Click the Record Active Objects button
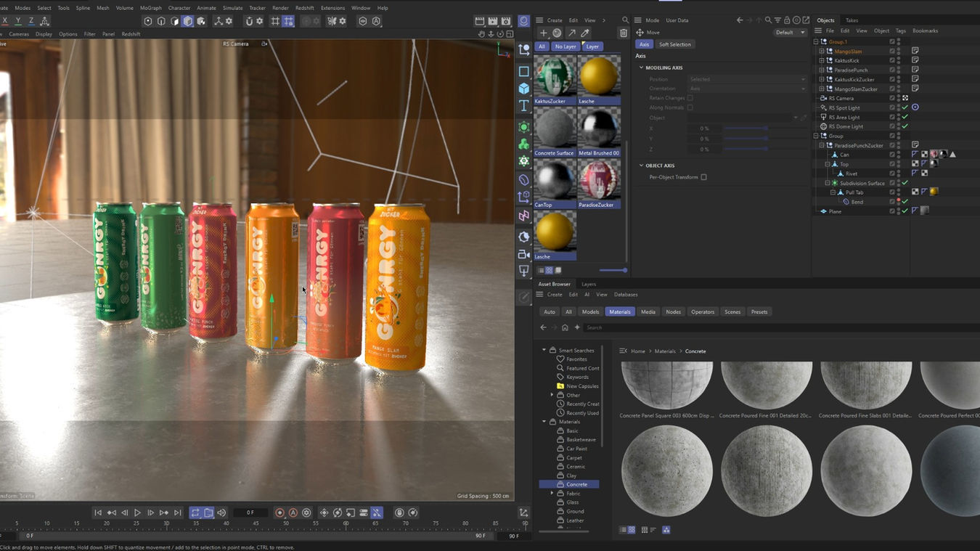This screenshot has height=551, width=980. coord(279,513)
